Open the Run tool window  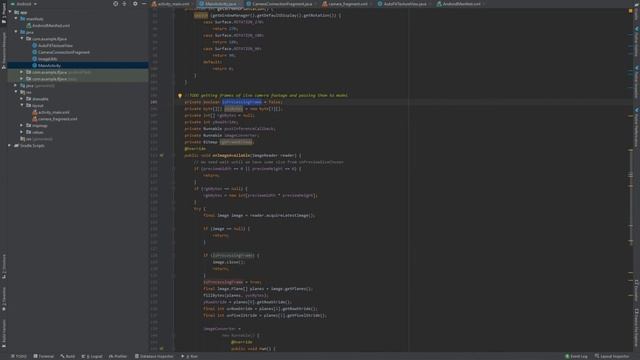pos(189,356)
